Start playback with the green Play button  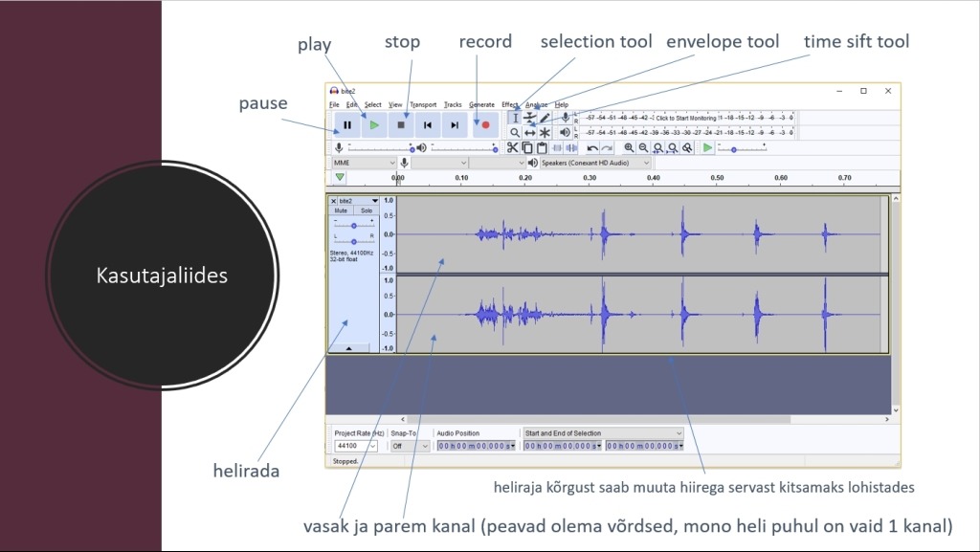click(x=374, y=125)
